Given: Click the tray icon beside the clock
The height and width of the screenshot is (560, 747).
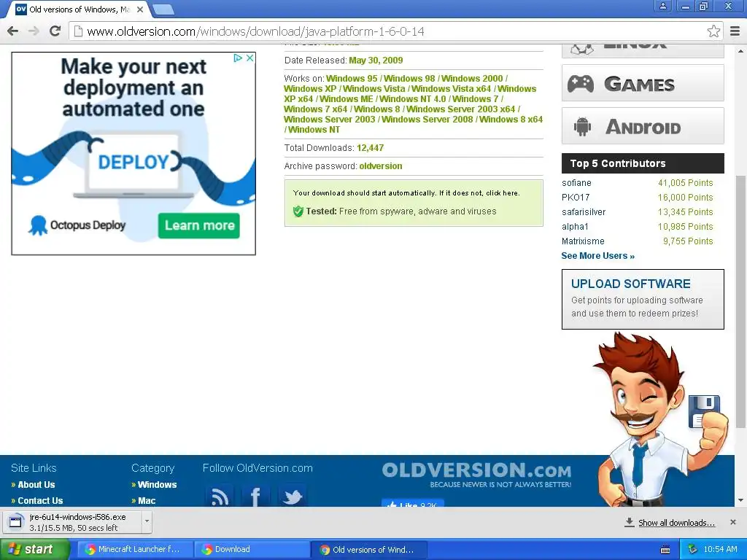Looking at the screenshot, I should click(692, 549).
